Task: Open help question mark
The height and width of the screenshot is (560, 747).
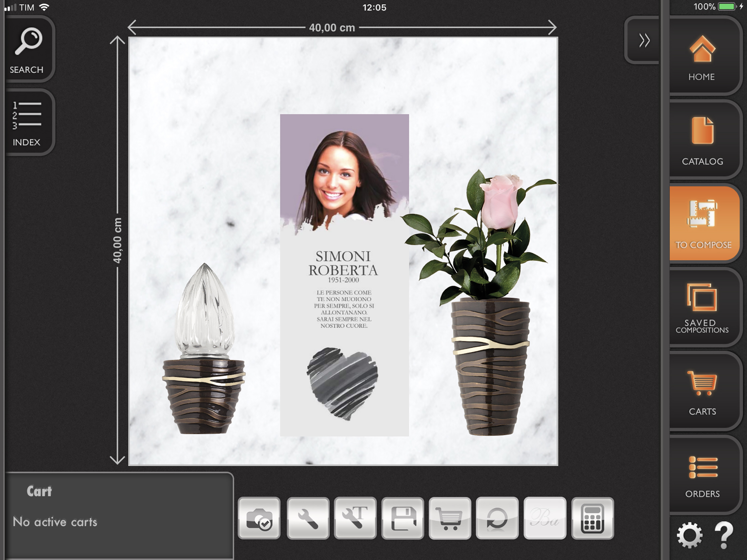Action: click(724, 535)
